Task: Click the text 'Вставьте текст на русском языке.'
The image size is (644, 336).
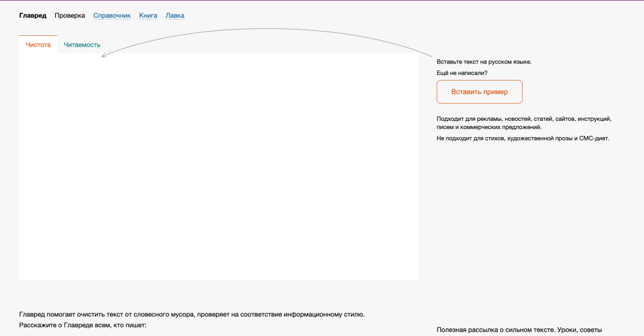Action: click(484, 62)
